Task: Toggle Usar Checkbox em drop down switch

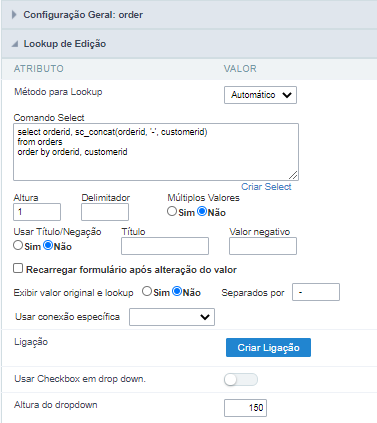Action: click(241, 380)
